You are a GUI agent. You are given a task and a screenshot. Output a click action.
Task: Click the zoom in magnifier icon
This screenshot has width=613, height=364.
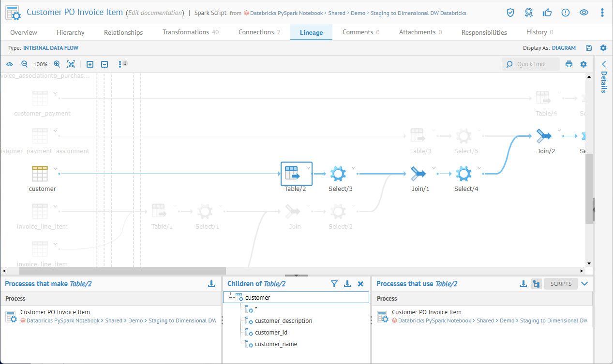[x=57, y=64]
